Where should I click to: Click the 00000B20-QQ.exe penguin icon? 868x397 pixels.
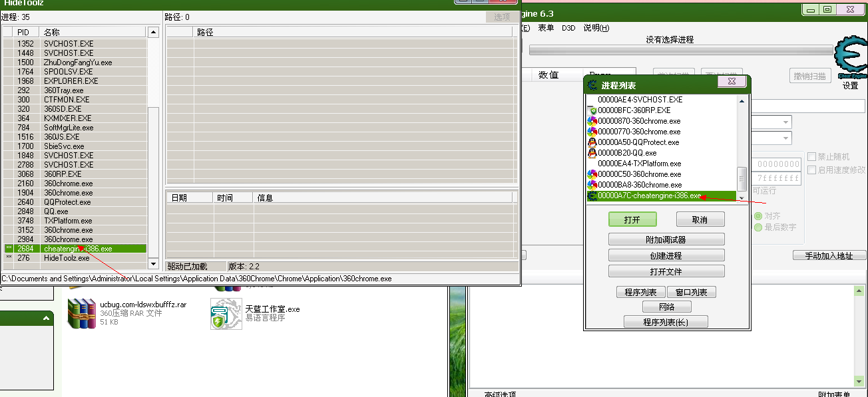[x=592, y=153]
